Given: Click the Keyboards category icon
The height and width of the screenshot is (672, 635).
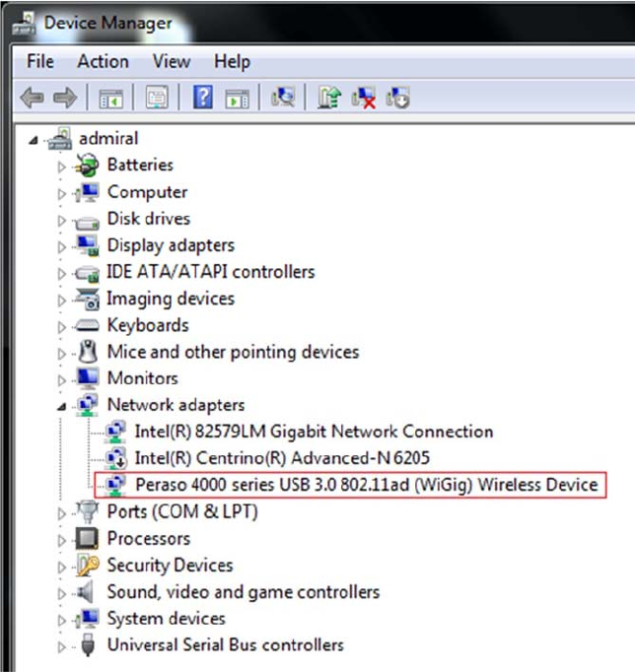Looking at the screenshot, I should tap(87, 326).
